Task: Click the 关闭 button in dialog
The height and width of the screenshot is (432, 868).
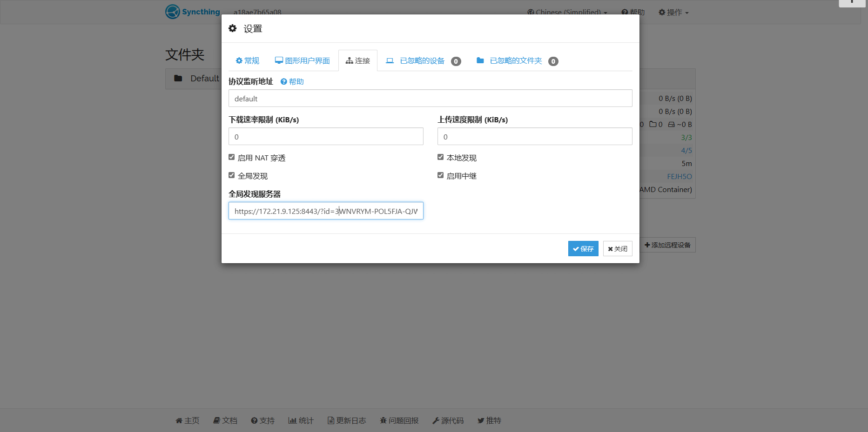Action: (x=618, y=249)
